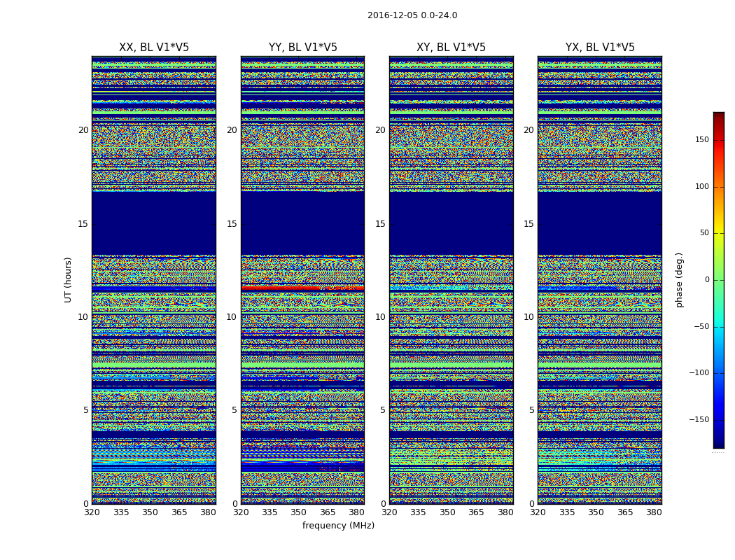Click the "15" hour tick of XX panel
This screenshot has width=735, height=560.
coord(83,223)
